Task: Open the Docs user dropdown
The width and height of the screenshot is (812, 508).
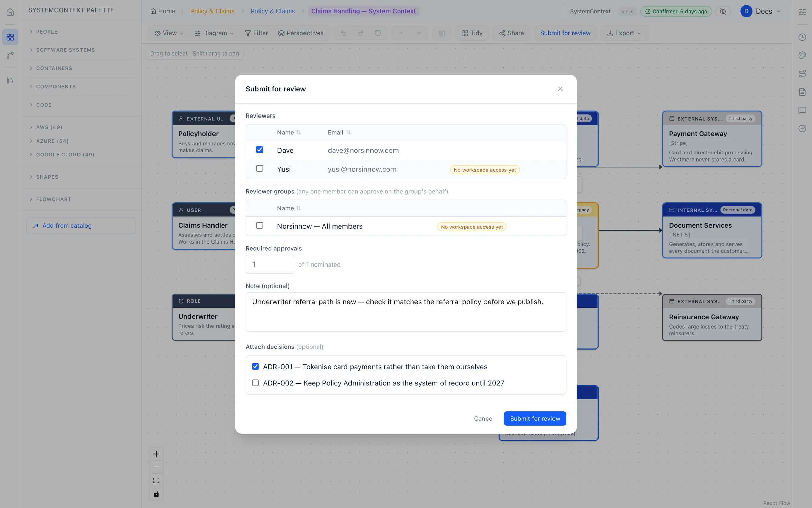Action: click(x=761, y=11)
